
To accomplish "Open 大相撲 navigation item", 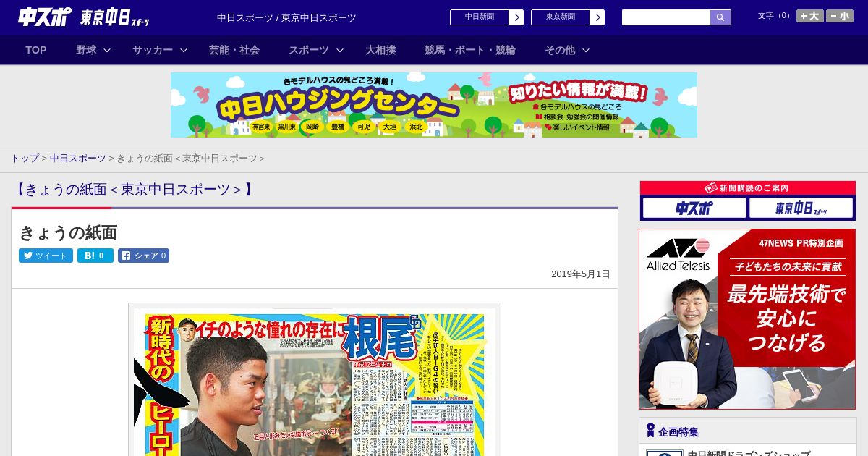I will (380, 50).
